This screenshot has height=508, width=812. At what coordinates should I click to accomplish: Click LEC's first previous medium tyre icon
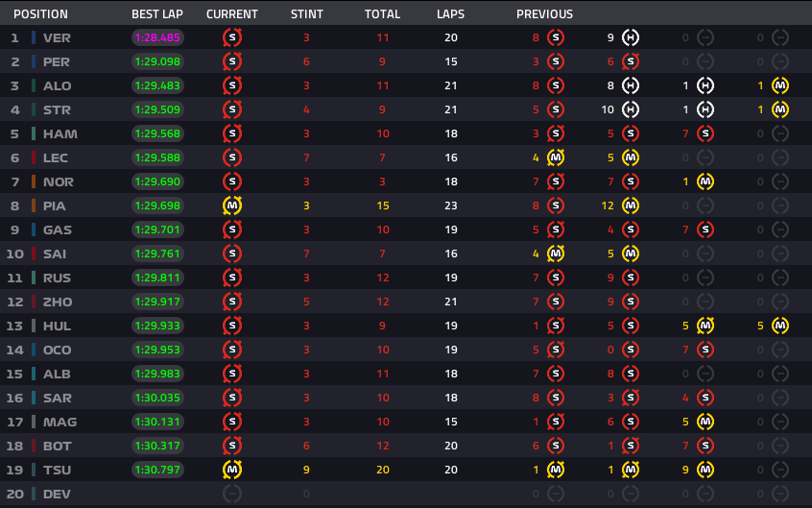tap(556, 157)
